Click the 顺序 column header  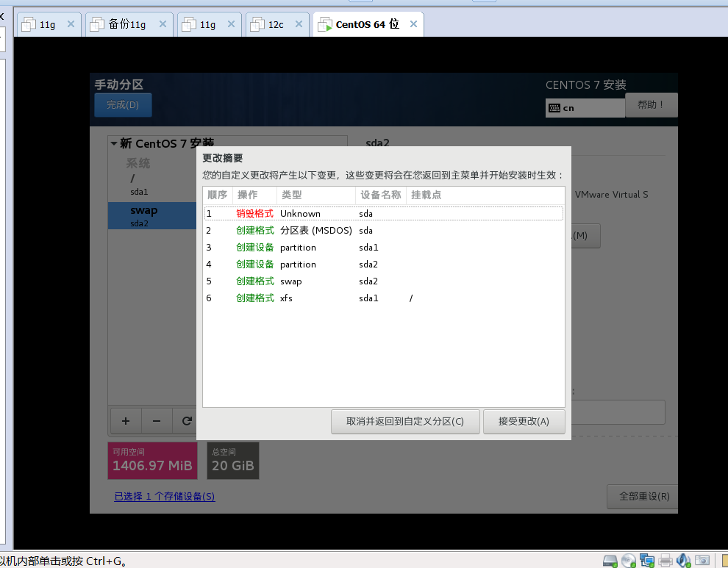[x=217, y=195]
